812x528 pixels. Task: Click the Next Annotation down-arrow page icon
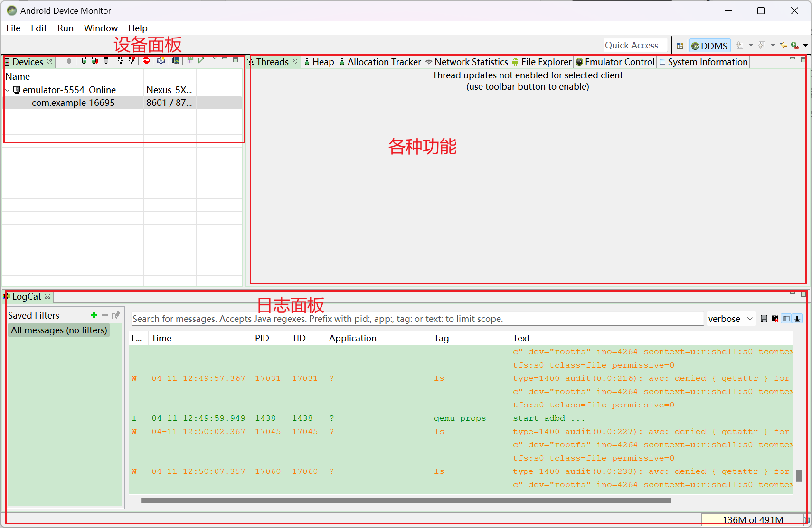point(740,46)
